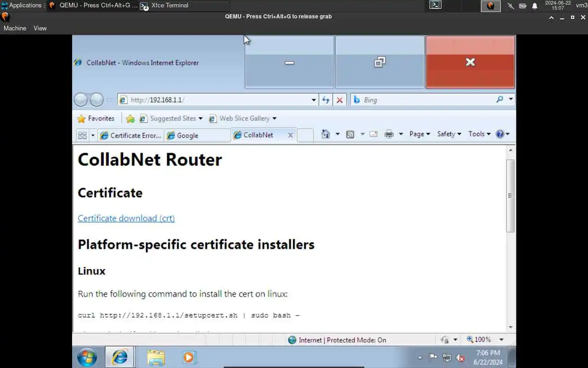Click the Refresh page icon
Image resolution: width=588 pixels, height=368 pixels.
[326, 100]
